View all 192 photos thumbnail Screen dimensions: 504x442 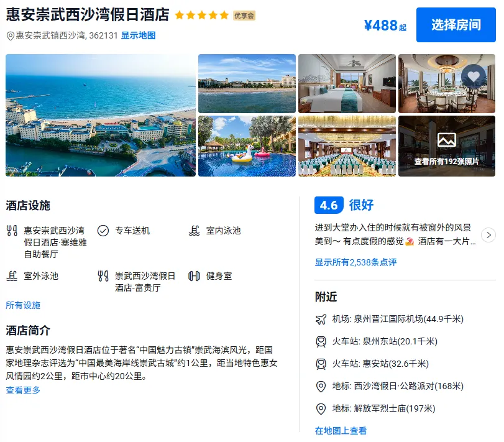click(x=447, y=146)
